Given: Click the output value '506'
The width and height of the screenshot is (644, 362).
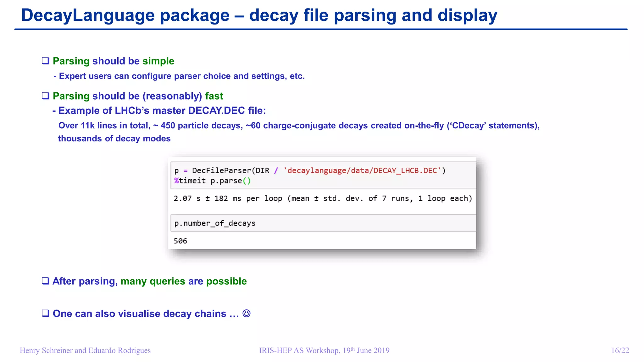Looking at the screenshot, I should (x=180, y=241).
